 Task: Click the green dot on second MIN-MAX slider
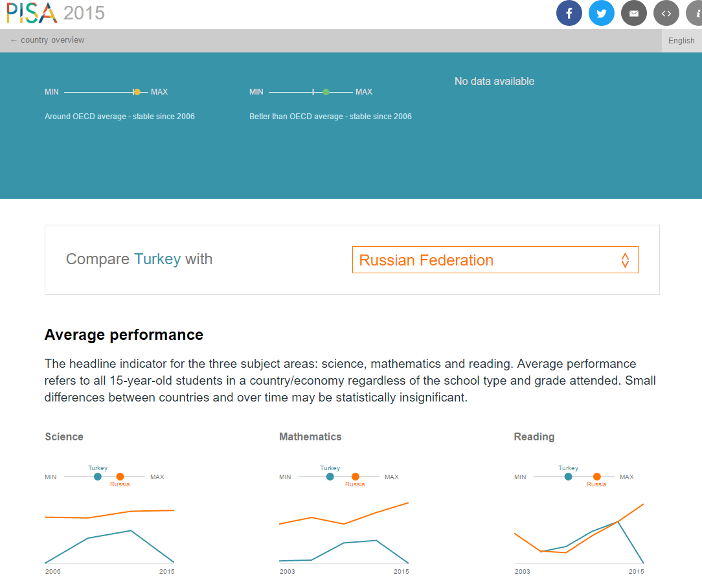(326, 92)
